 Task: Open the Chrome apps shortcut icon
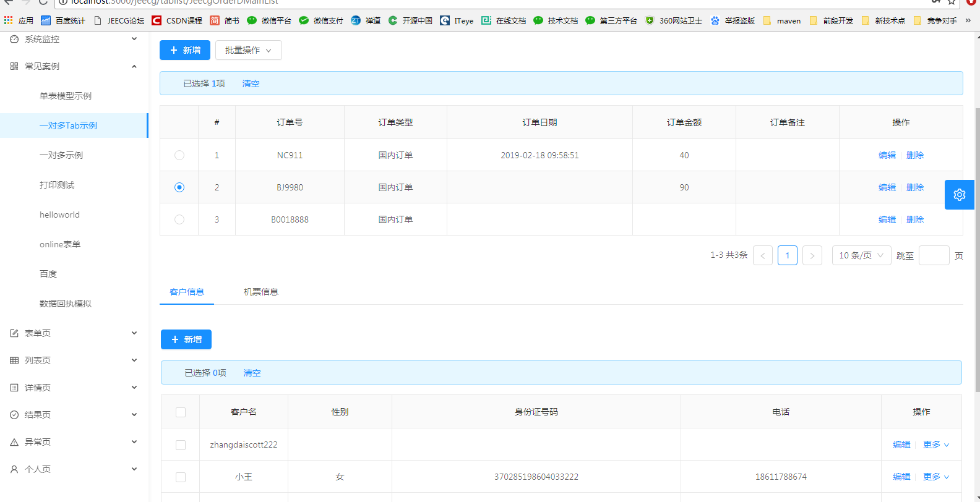tap(9, 20)
